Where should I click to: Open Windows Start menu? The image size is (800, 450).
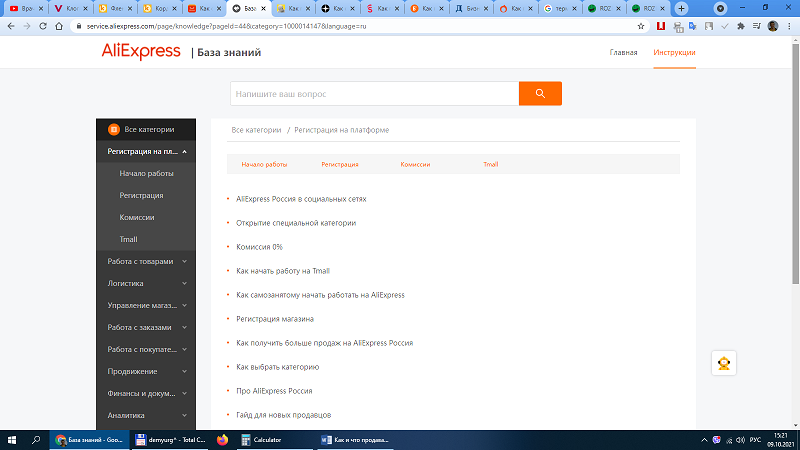coord(12,440)
